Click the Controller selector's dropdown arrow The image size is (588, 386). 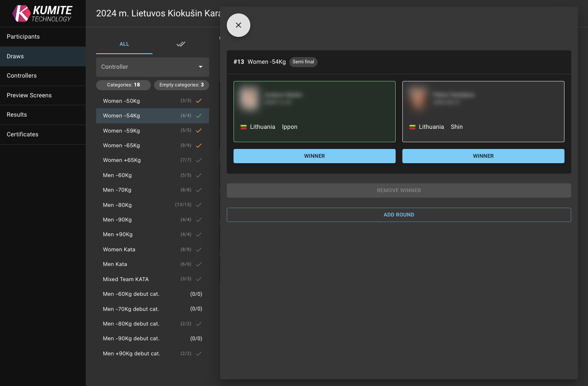(x=200, y=67)
